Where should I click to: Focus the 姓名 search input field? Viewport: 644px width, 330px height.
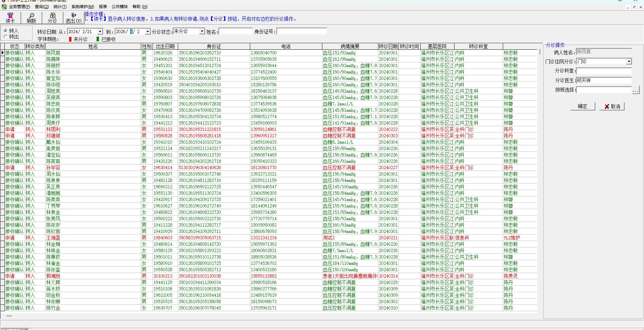point(235,32)
